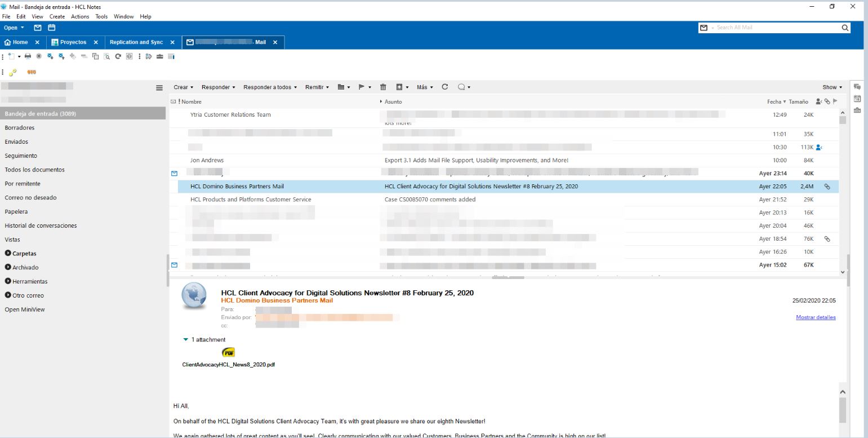Sort by the Fecha column header
The image size is (868, 438).
(776, 101)
